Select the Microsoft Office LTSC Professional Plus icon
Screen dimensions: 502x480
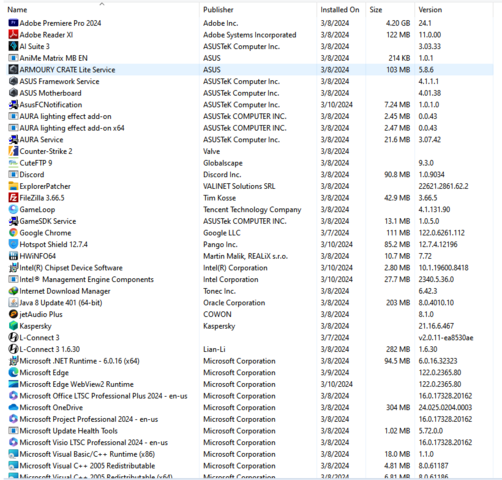click(x=13, y=396)
